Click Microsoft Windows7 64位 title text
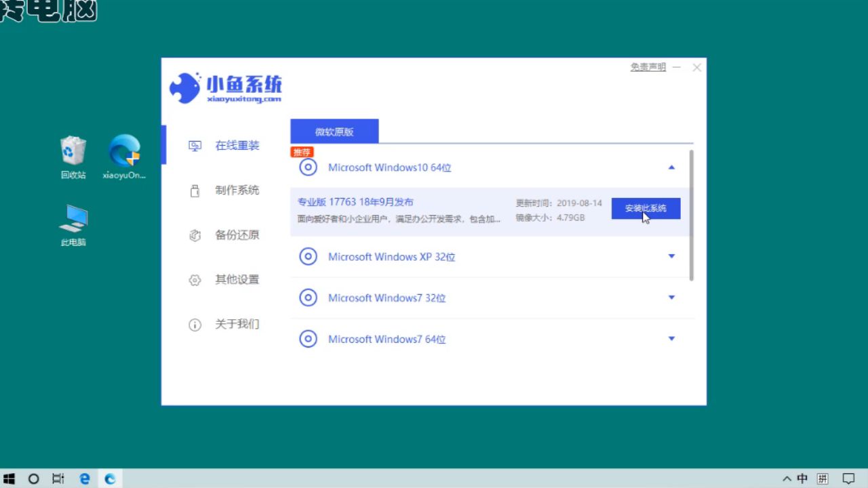The image size is (868, 488). pos(387,340)
